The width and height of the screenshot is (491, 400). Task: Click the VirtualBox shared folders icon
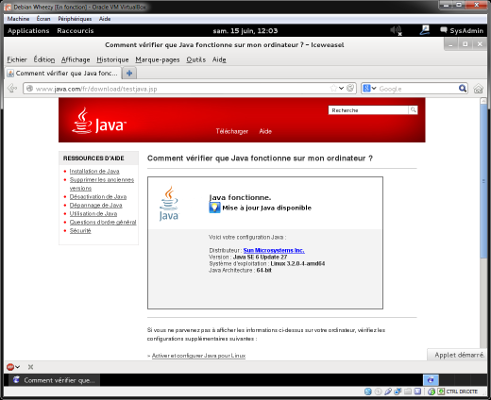click(408, 391)
